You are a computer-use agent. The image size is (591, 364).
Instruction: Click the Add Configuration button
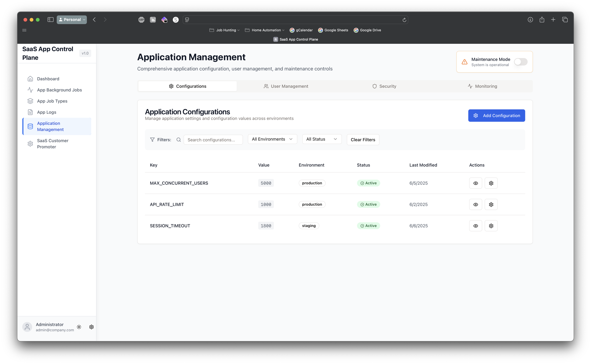point(496,116)
